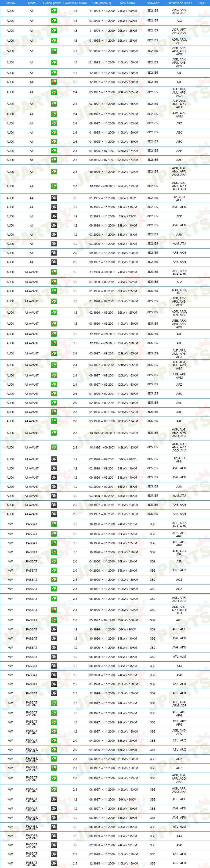Click petrol icon in A4 Avant 1.6 74kW/100KM row
210x868 pixels.
(x=54, y=272)
